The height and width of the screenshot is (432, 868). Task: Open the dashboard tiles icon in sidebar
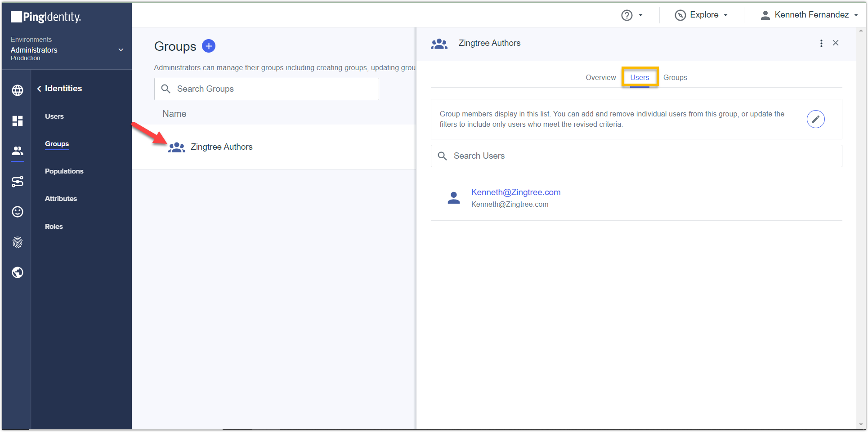(x=18, y=121)
